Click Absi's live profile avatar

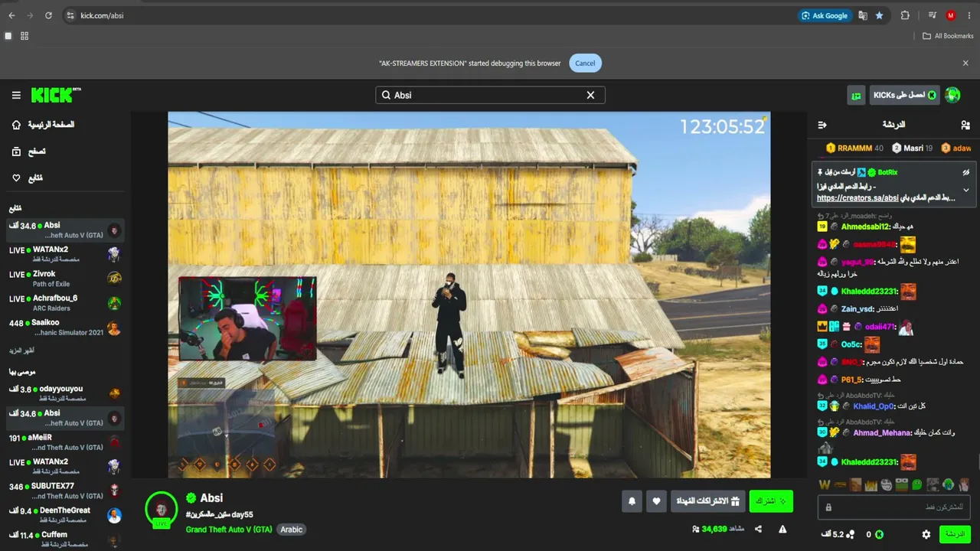click(162, 509)
